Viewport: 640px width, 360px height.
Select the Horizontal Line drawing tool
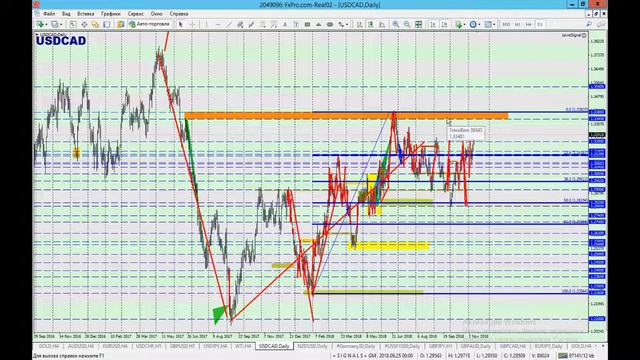[218, 24]
